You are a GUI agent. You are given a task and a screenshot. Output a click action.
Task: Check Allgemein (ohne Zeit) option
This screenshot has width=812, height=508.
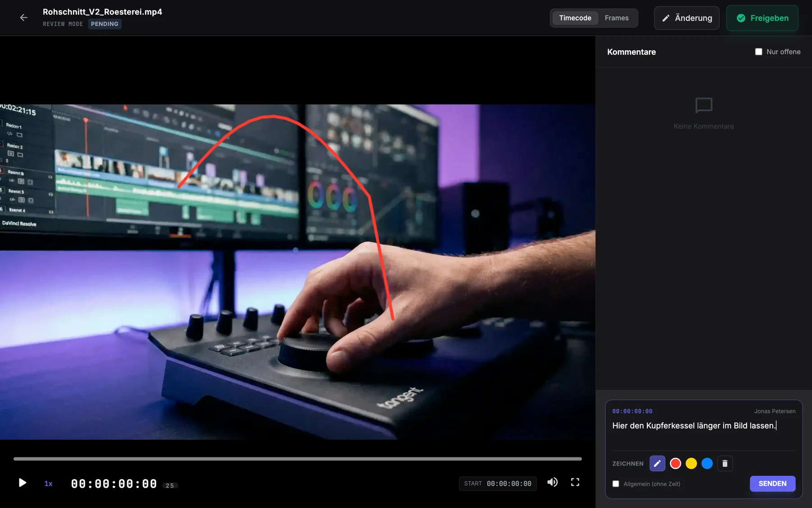click(616, 484)
